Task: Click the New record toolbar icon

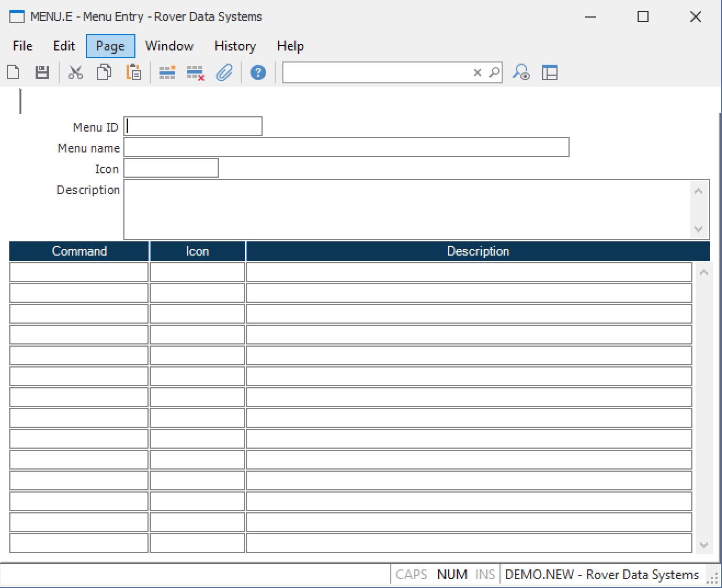Action: 14,72
